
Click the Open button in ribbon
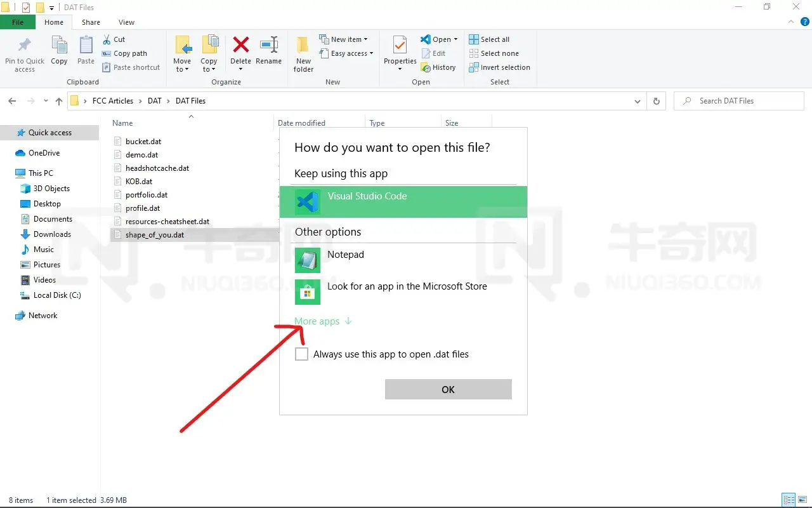tap(439, 39)
